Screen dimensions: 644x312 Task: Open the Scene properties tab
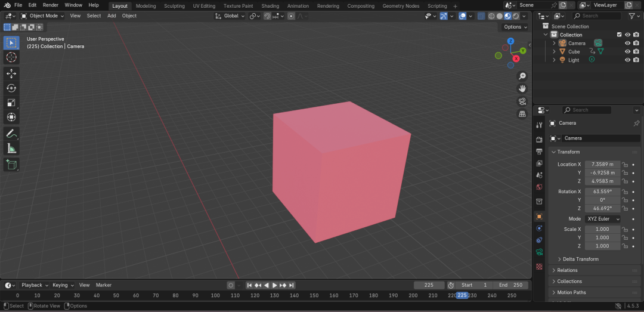(539, 175)
